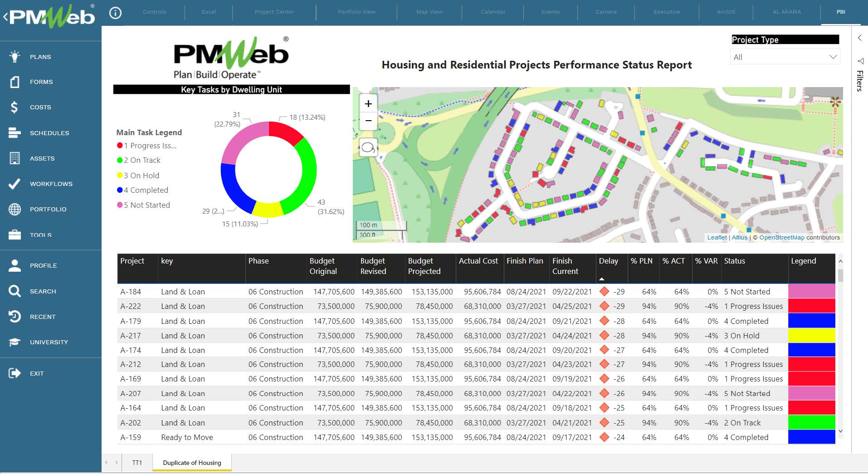
Task: Toggle the 4 Completed legend item
Action: point(142,190)
